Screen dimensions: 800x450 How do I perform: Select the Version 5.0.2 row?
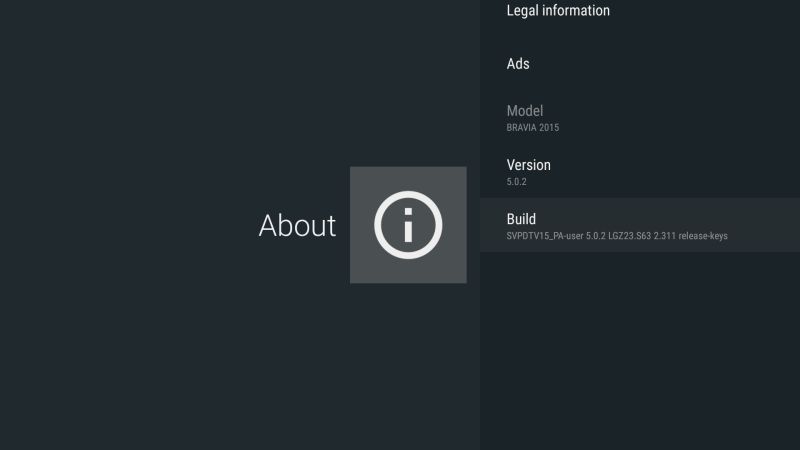coord(640,172)
